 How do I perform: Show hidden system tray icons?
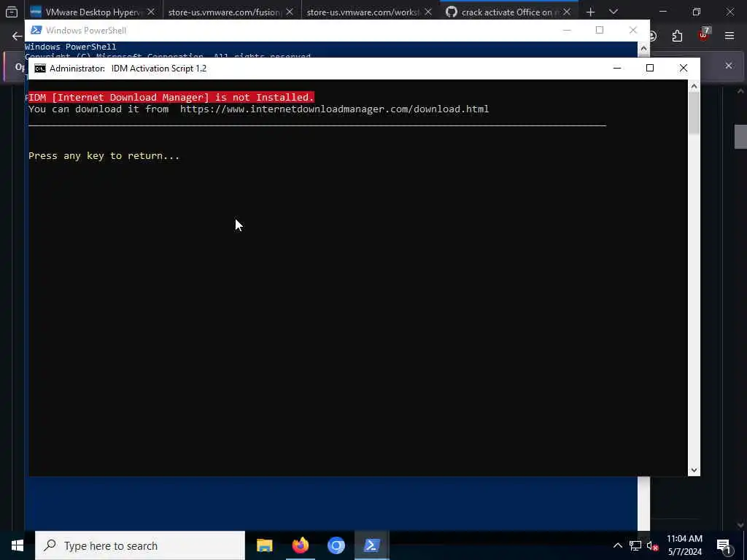tap(617, 545)
